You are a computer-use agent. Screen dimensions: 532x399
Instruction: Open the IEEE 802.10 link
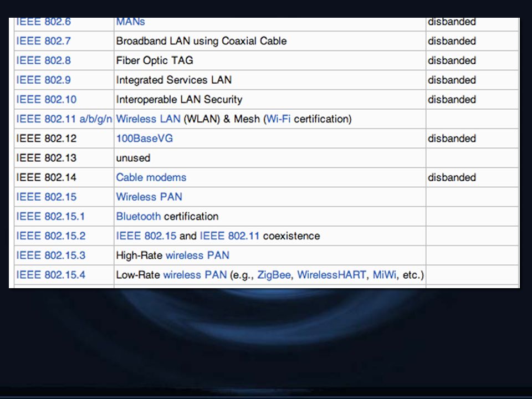click(x=47, y=99)
